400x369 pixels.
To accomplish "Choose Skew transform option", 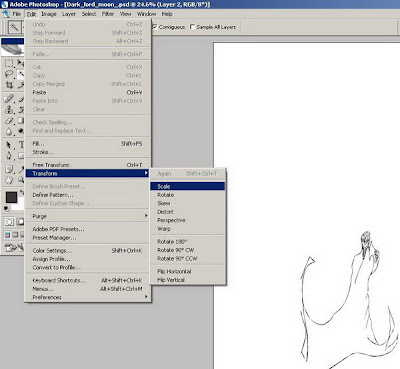I will [x=188, y=203].
